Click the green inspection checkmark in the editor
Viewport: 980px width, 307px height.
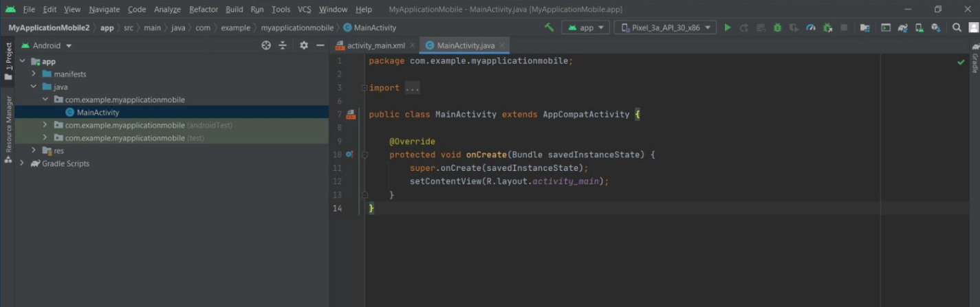click(x=961, y=62)
